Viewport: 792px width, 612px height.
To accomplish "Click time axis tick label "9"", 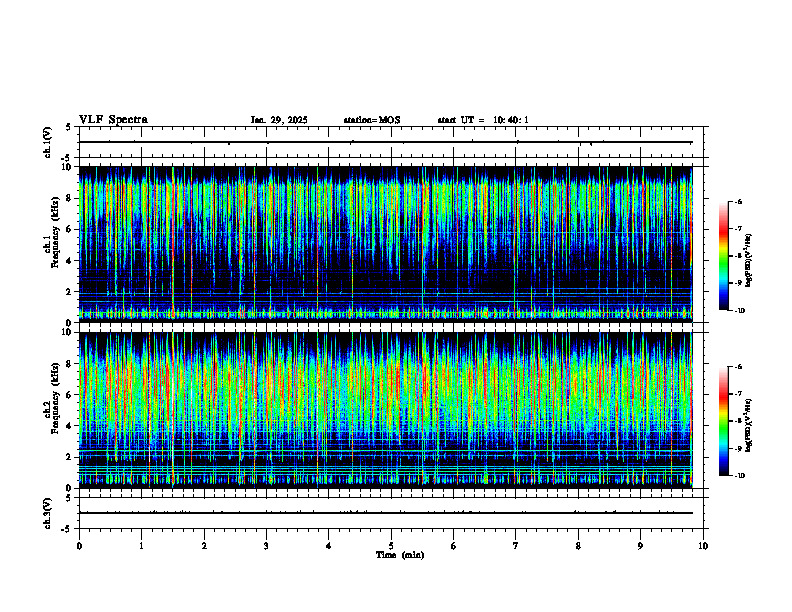I will [x=640, y=546].
